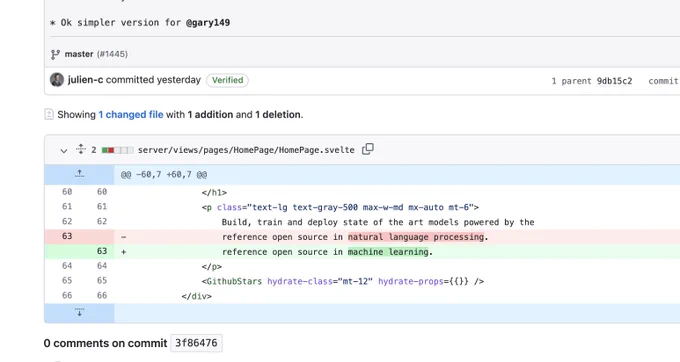Click line number 60 in old column
Screen dimensions: 680x362
[67, 192]
